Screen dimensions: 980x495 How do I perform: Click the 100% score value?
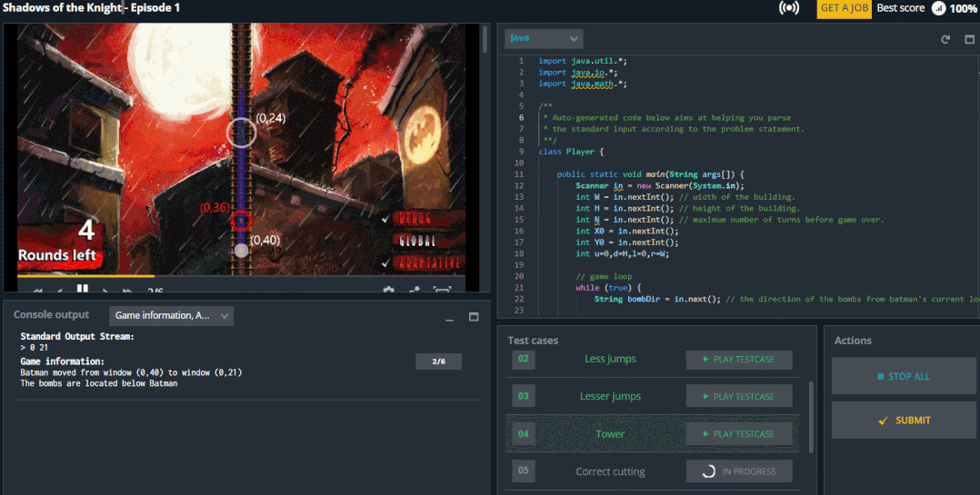pos(963,9)
